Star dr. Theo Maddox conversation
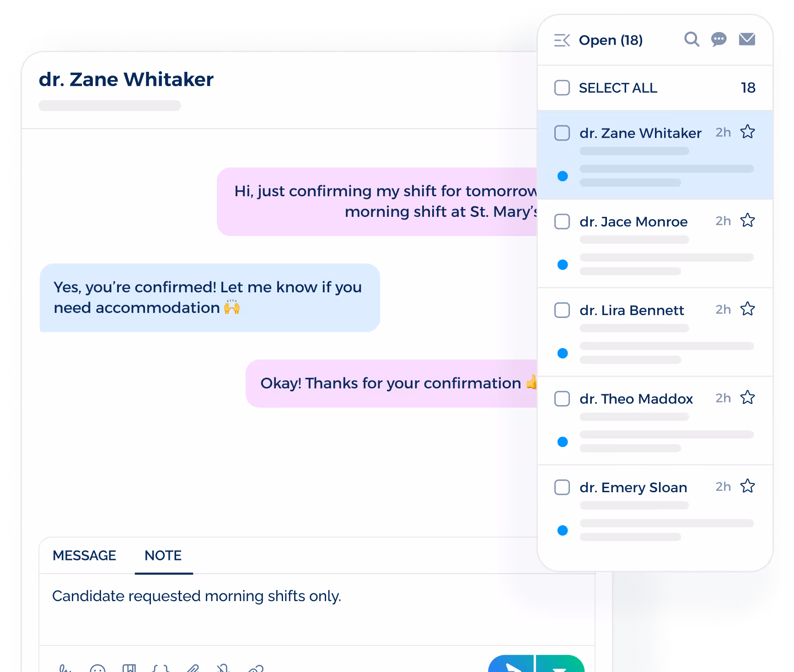The height and width of the screenshot is (672, 794). pyautogui.click(x=748, y=398)
